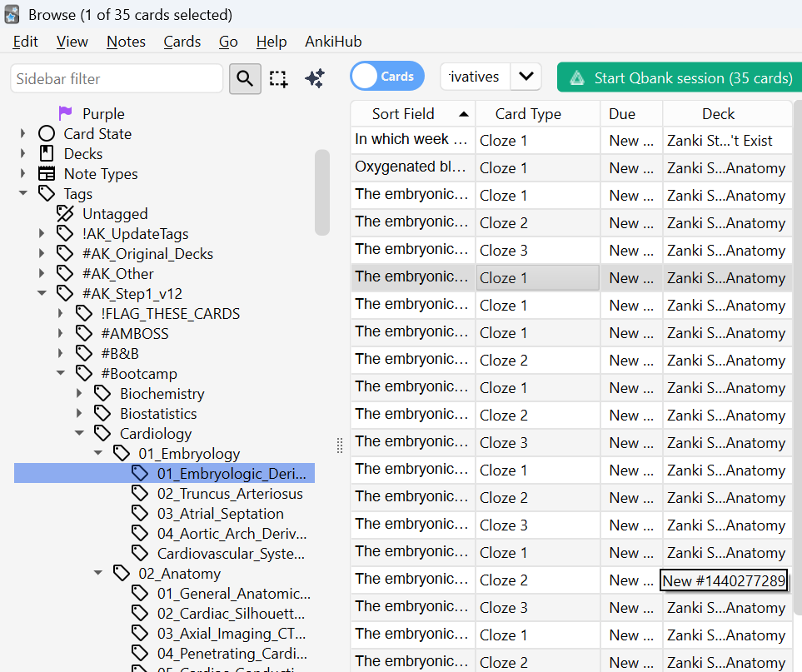Click the Card State circle icon
The height and width of the screenshot is (672, 802).
point(47,133)
